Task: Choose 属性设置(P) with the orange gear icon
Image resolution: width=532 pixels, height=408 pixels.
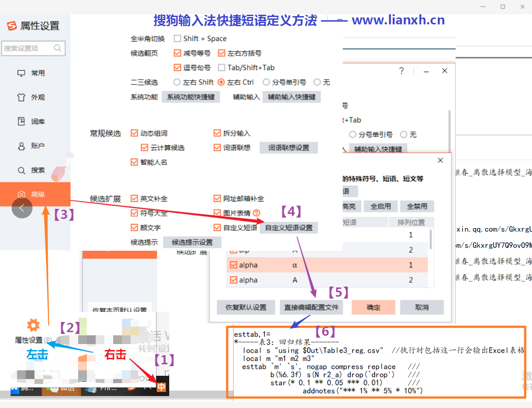Action: (x=33, y=332)
